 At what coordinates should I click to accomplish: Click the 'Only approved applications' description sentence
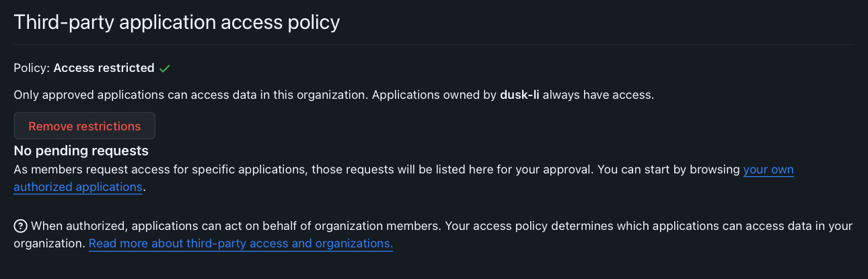pos(191,95)
